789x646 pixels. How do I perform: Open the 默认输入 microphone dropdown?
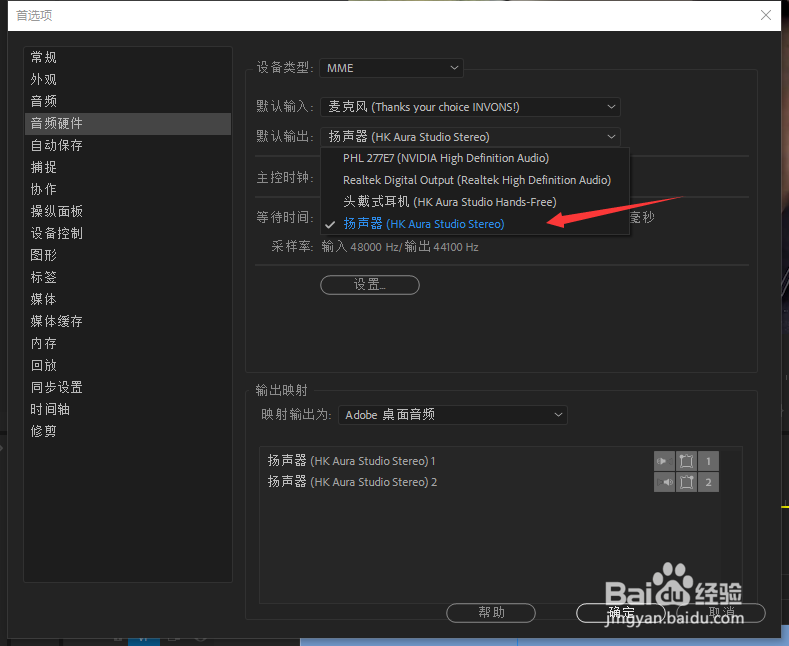pyautogui.click(x=470, y=107)
